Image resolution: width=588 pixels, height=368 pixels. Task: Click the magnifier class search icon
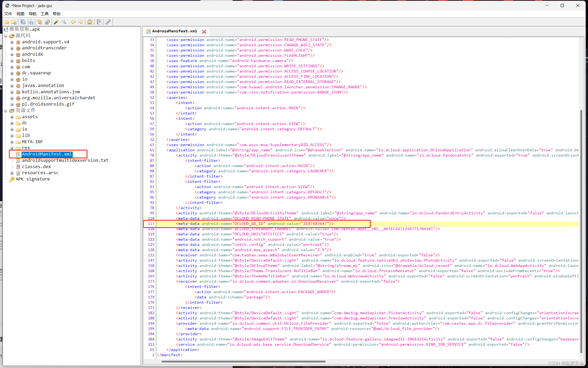coord(64,22)
